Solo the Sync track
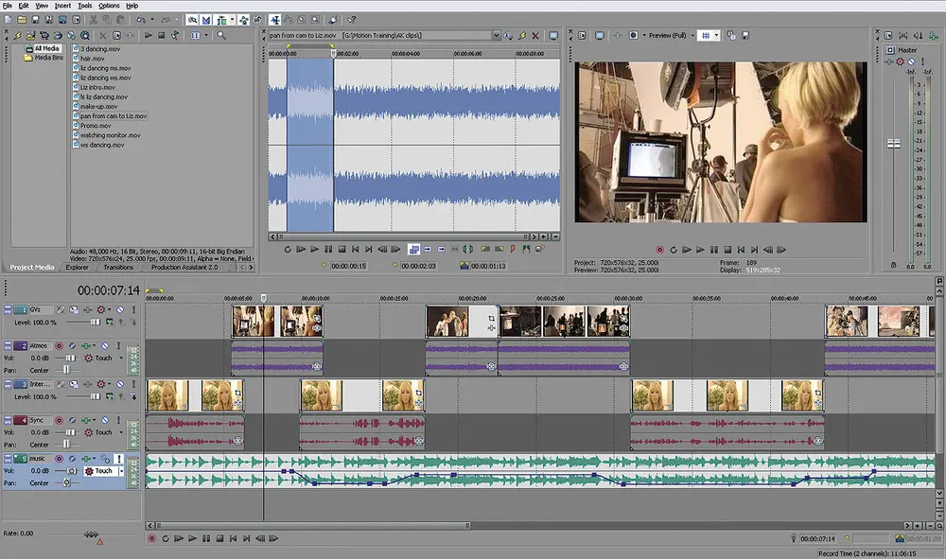Screen dimensions: 946x560 coord(118,422)
